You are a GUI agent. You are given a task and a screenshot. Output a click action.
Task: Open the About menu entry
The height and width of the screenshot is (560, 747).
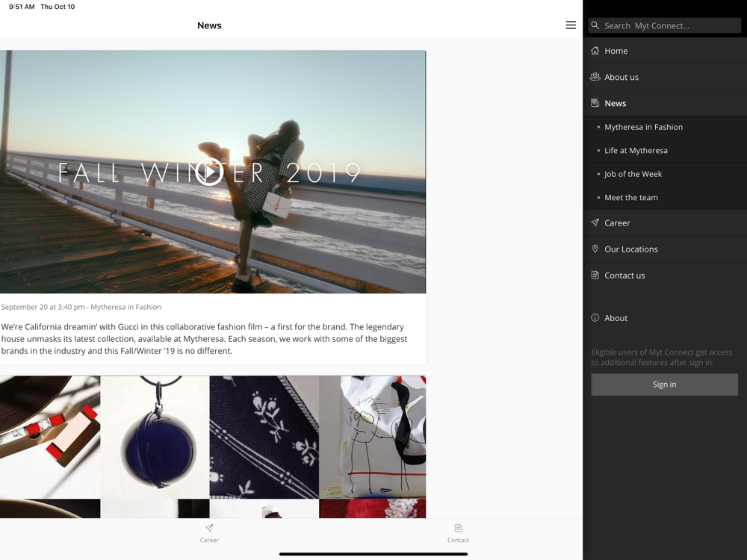[x=665, y=317]
